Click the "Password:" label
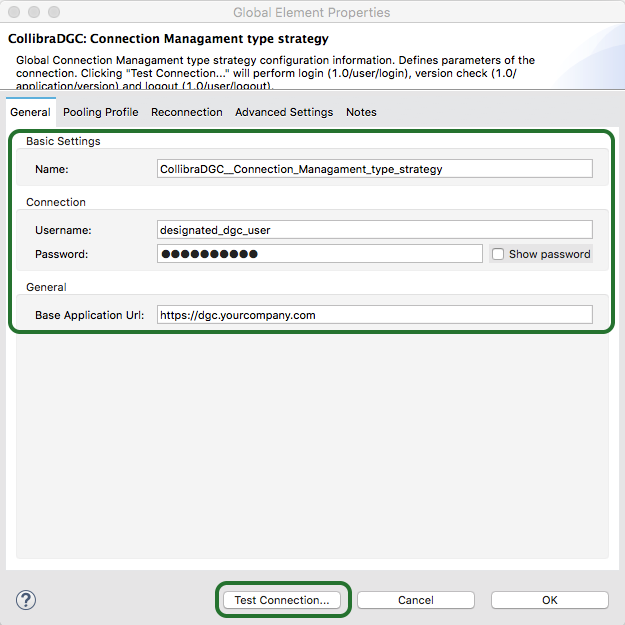 pos(61,254)
